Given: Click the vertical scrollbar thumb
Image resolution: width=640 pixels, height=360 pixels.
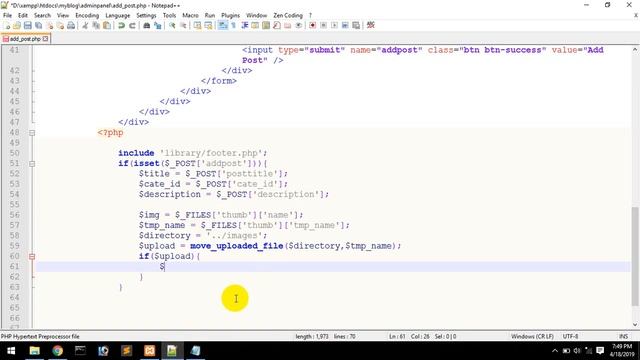Looking at the screenshot, I should point(635,256).
